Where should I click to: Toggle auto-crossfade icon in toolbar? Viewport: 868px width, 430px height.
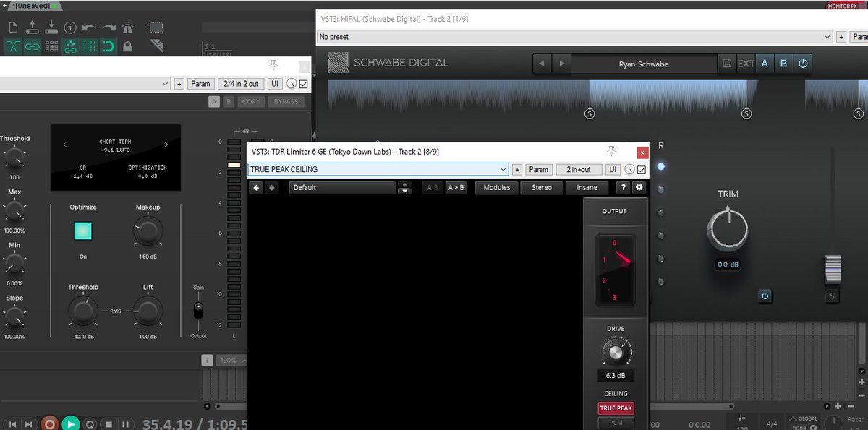click(14, 47)
